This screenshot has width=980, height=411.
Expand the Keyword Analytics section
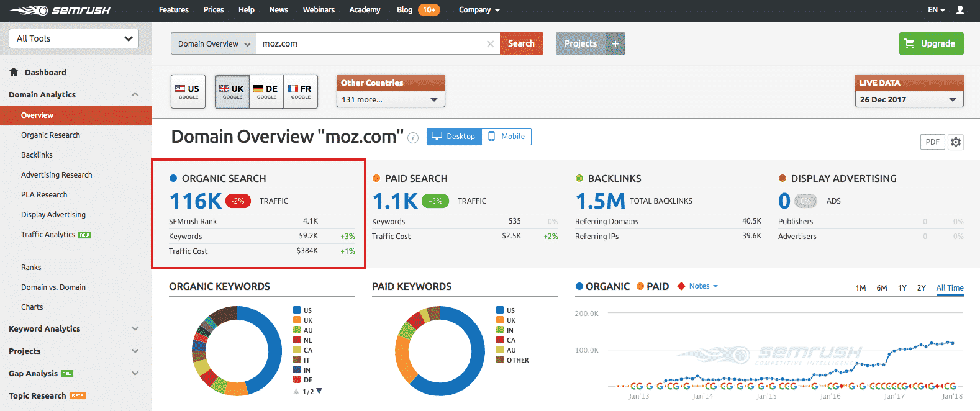135,329
